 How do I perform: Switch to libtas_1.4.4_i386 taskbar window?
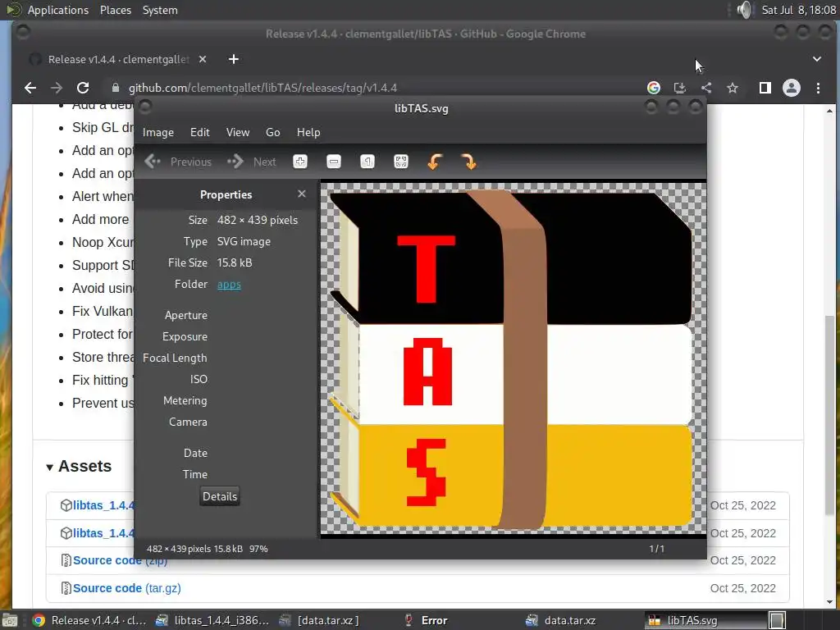click(x=212, y=620)
